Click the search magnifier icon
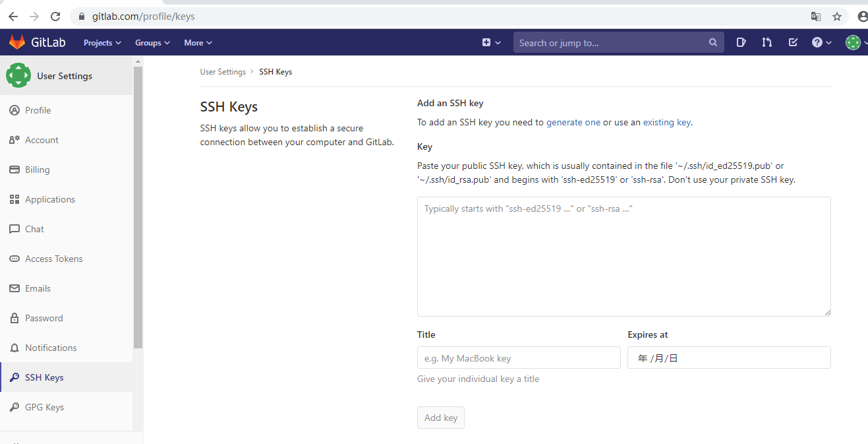868x444 pixels. pos(712,42)
